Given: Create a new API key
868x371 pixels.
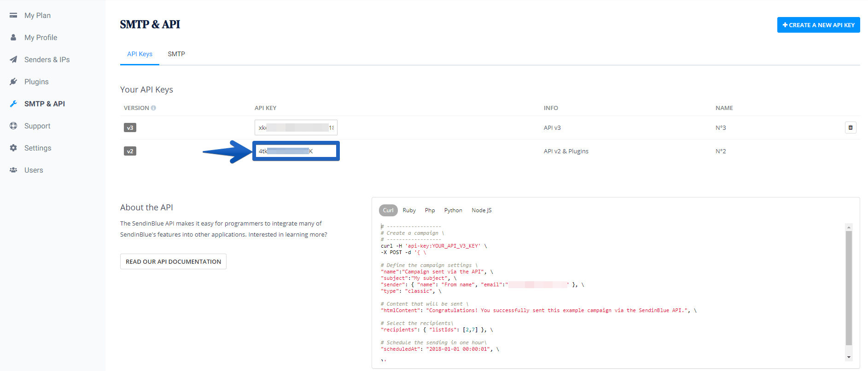Looking at the screenshot, I should 818,25.
